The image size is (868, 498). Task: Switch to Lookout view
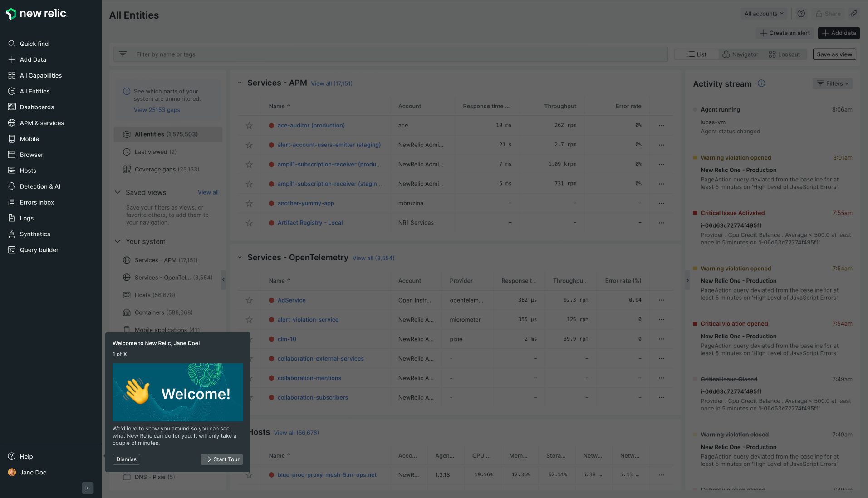(x=784, y=54)
